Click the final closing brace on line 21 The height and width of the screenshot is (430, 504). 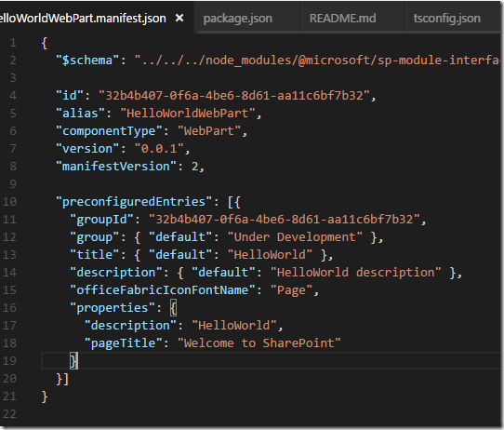[45, 396]
